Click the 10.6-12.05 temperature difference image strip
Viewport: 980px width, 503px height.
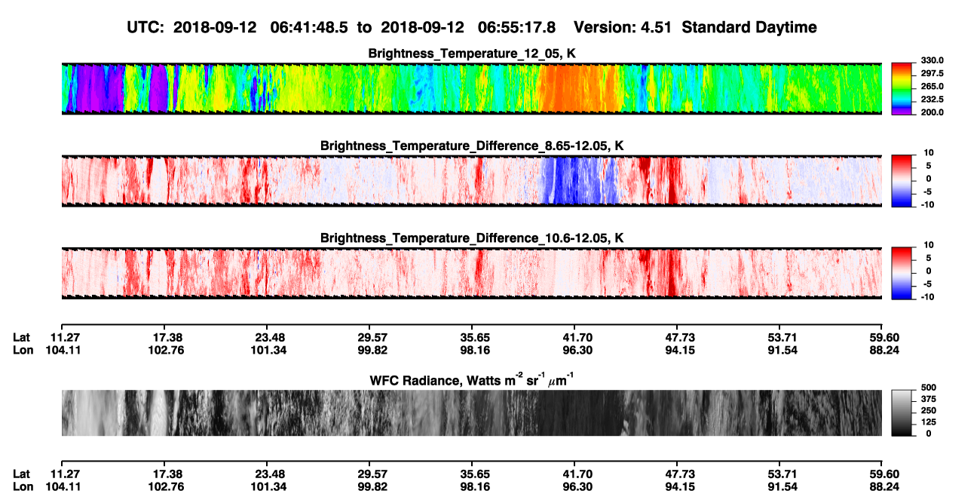pyautogui.click(x=471, y=273)
